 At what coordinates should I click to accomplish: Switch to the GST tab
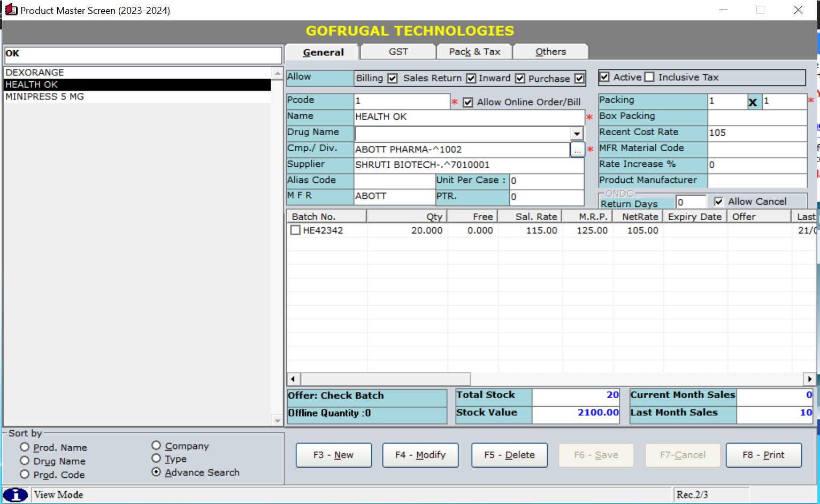[398, 52]
